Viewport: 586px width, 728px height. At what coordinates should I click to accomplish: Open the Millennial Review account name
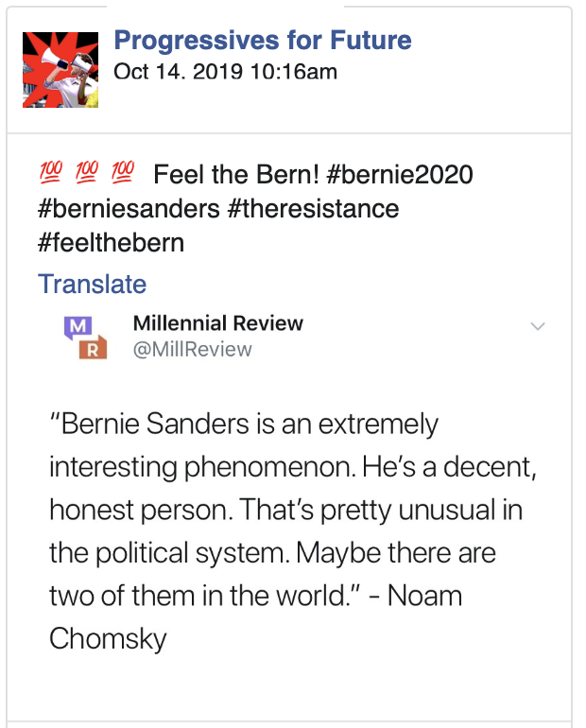click(x=218, y=323)
